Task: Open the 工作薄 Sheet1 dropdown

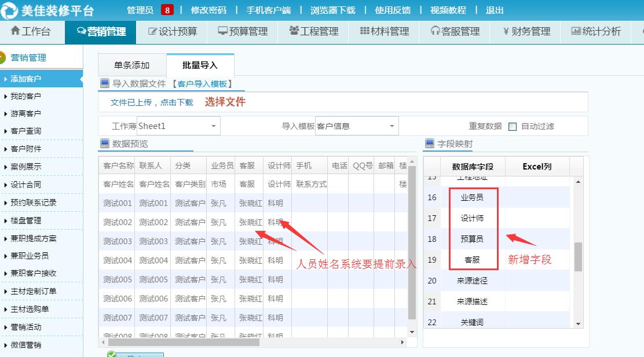Action: [213, 126]
